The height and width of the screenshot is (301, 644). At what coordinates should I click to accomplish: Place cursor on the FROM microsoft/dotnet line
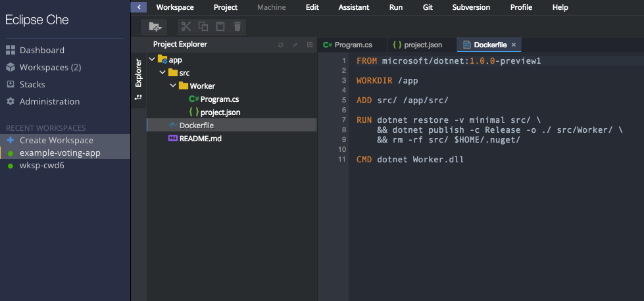tap(449, 60)
